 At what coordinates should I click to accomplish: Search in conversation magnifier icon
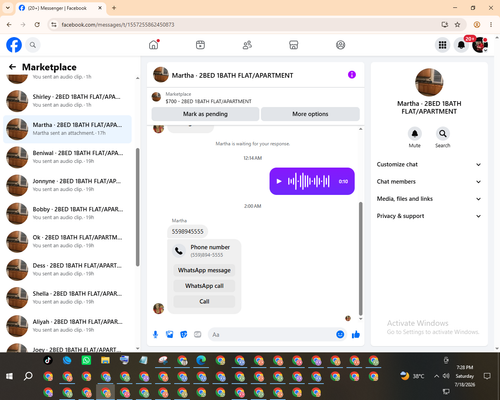(x=442, y=134)
